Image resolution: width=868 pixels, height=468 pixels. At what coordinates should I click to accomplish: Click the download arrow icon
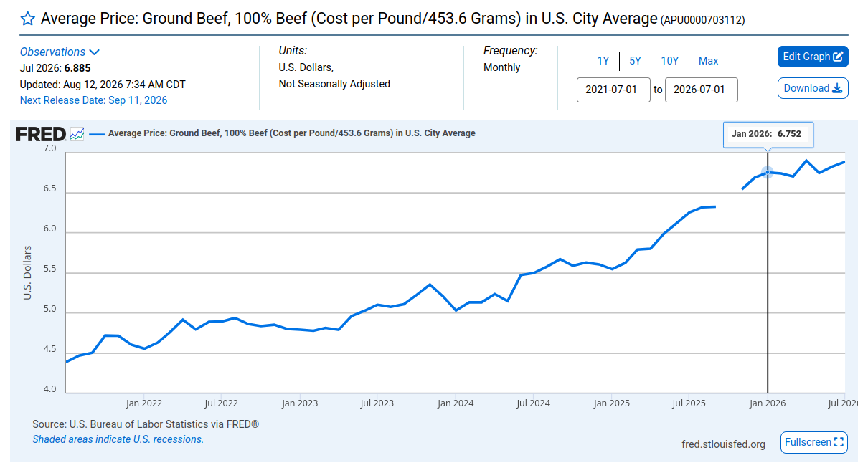click(x=836, y=88)
